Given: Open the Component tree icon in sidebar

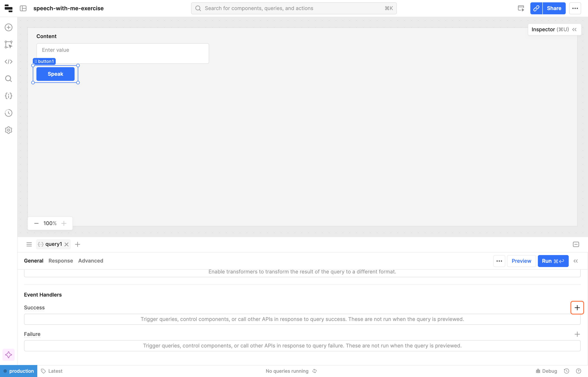Looking at the screenshot, I should [x=9, y=45].
